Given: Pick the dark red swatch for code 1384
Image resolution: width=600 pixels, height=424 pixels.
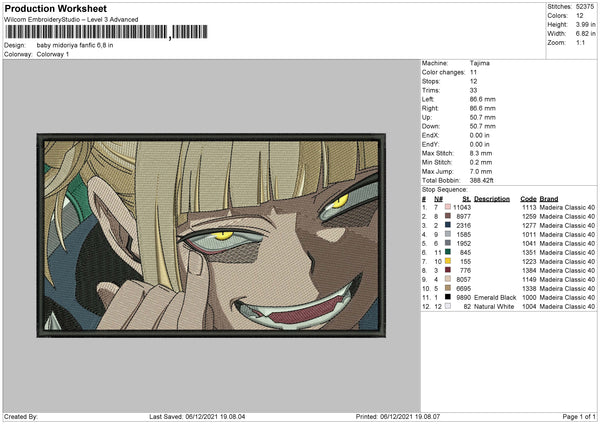Looking at the screenshot, I should pos(448,270).
